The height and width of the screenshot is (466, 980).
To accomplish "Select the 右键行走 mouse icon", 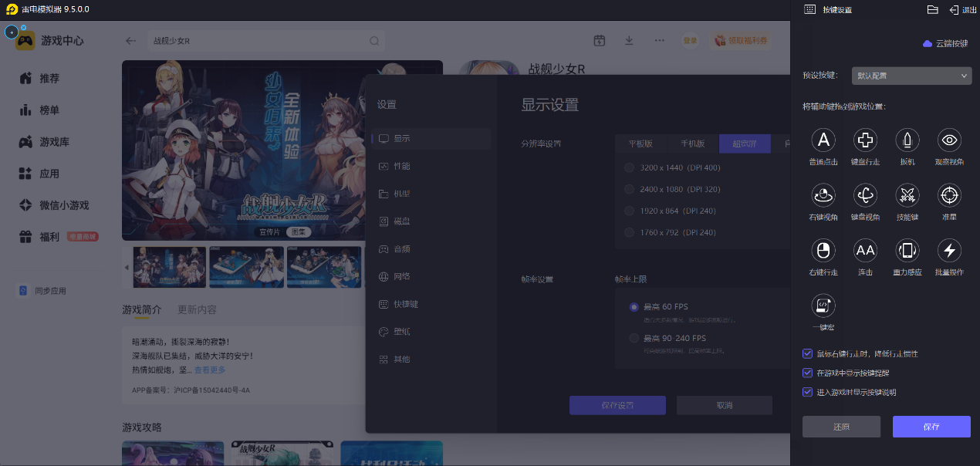I will pyautogui.click(x=823, y=250).
